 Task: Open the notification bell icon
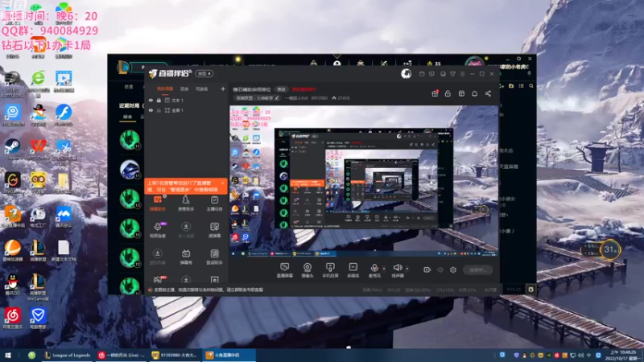click(474, 93)
